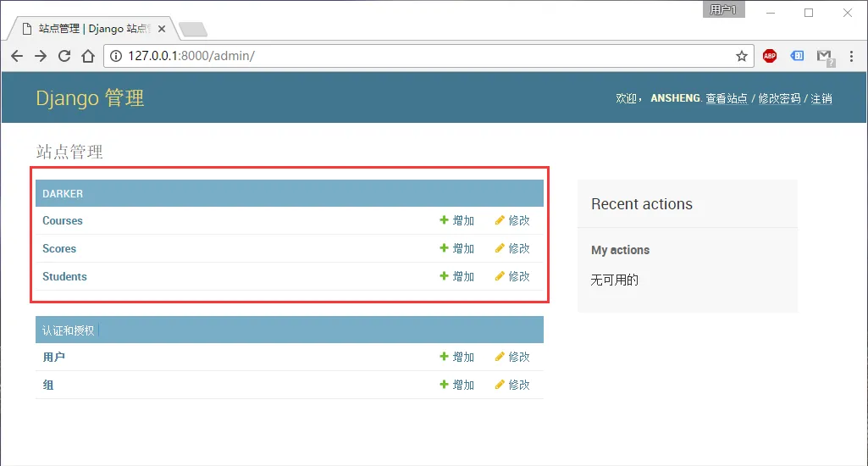Reload the page with the refresh icon
The image size is (868, 466).
point(64,56)
